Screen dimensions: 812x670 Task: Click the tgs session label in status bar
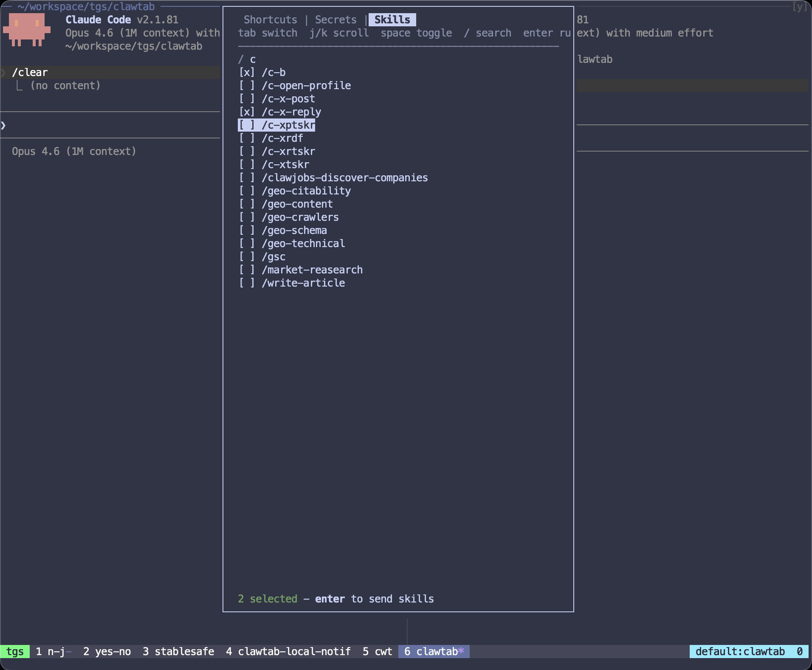coord(15,651)
